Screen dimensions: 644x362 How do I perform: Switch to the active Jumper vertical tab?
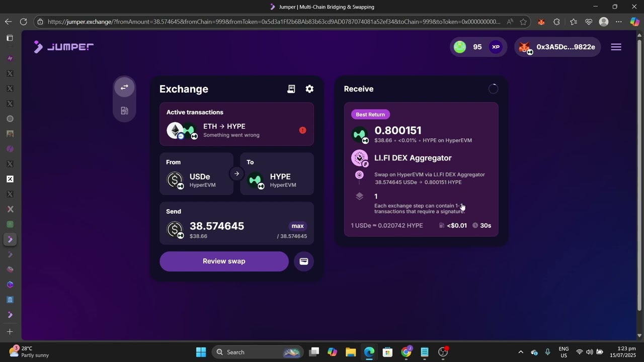[x=10, y=239]
